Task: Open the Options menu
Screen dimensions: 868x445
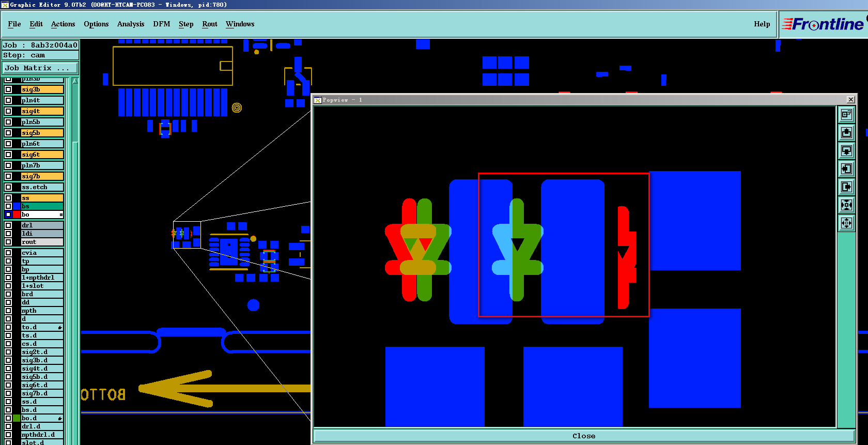Action: [x=96, y=24]
